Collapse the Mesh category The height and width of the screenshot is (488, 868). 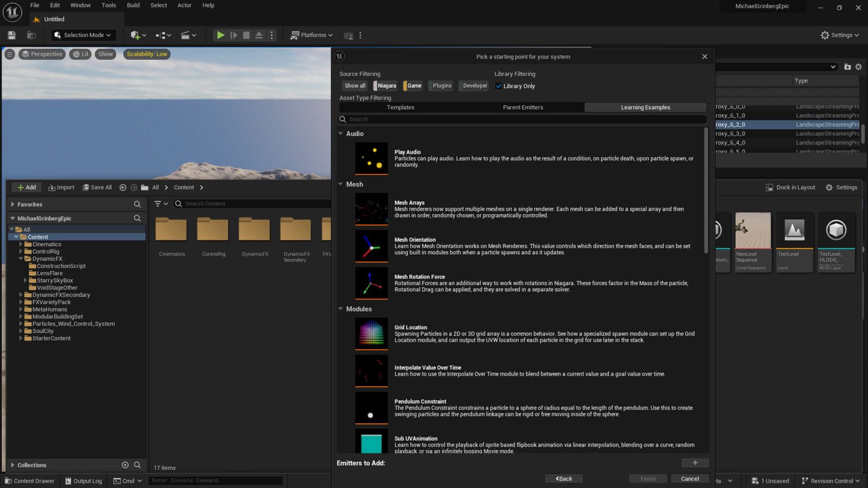point(341,184)
